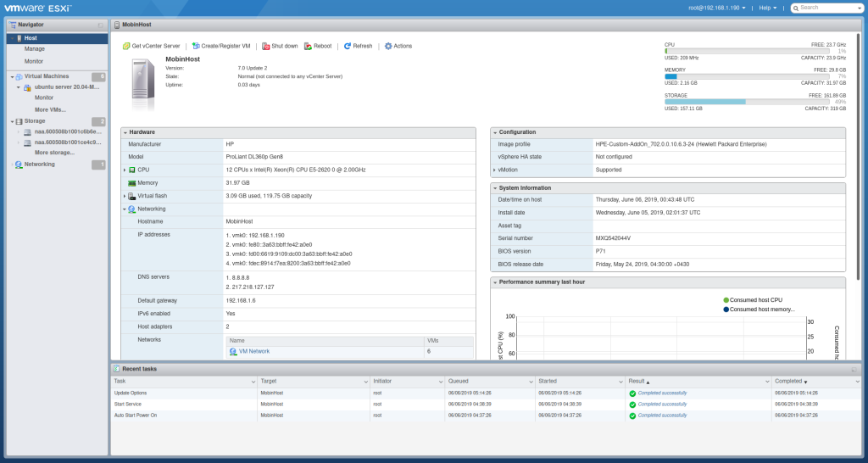
Task: Open Manage under Host
Action: coord(35,49)
